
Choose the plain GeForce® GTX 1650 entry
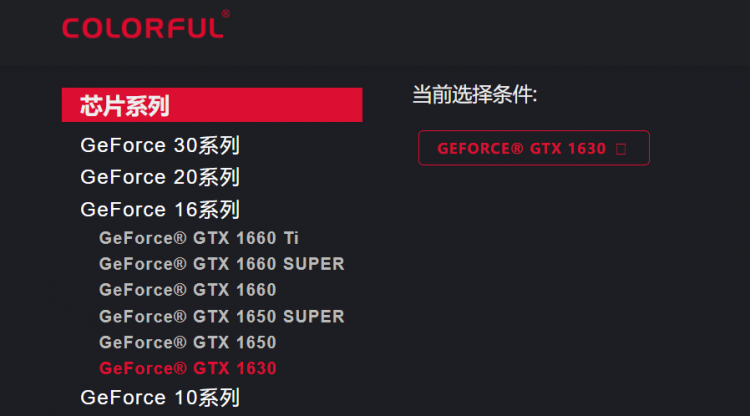[187, 342]
